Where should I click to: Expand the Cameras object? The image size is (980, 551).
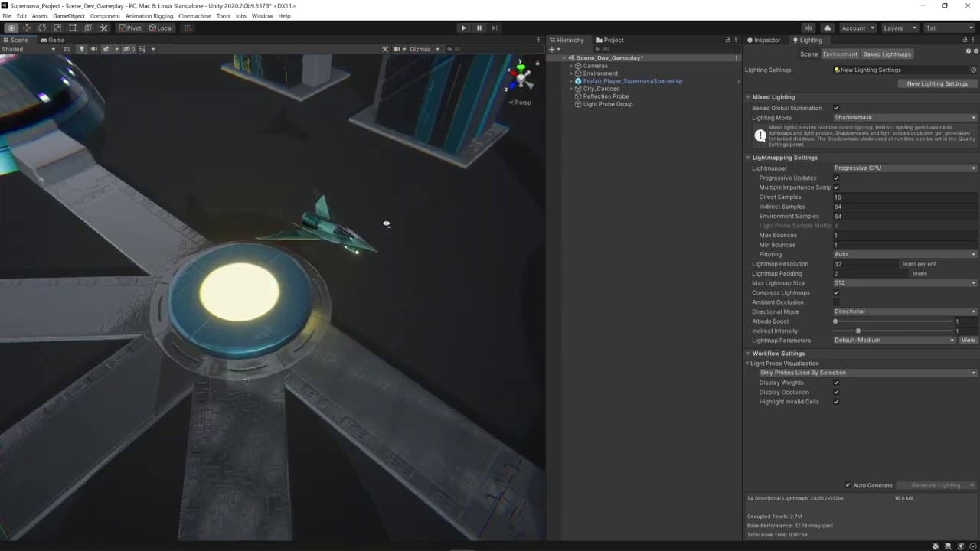(571, 66)
